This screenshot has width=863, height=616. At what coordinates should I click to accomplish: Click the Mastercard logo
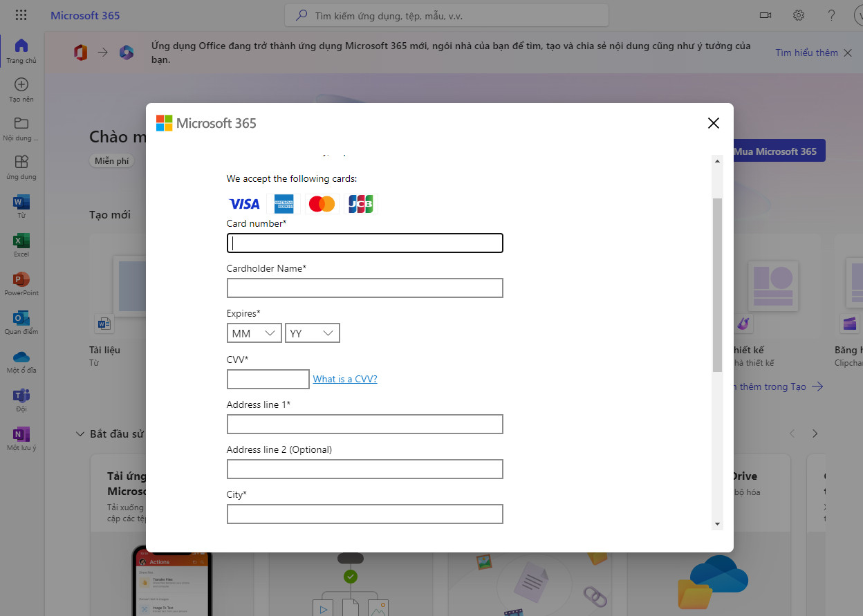(x=322, y=204)
